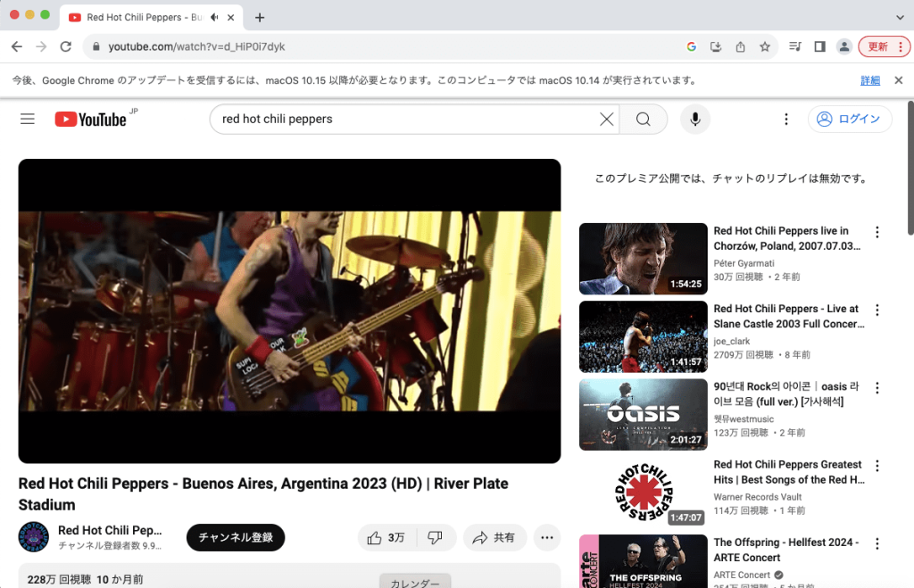Click the カレンダー button in description box
The width and height of the screenshot is (914, 588).
tap(415, 581)
